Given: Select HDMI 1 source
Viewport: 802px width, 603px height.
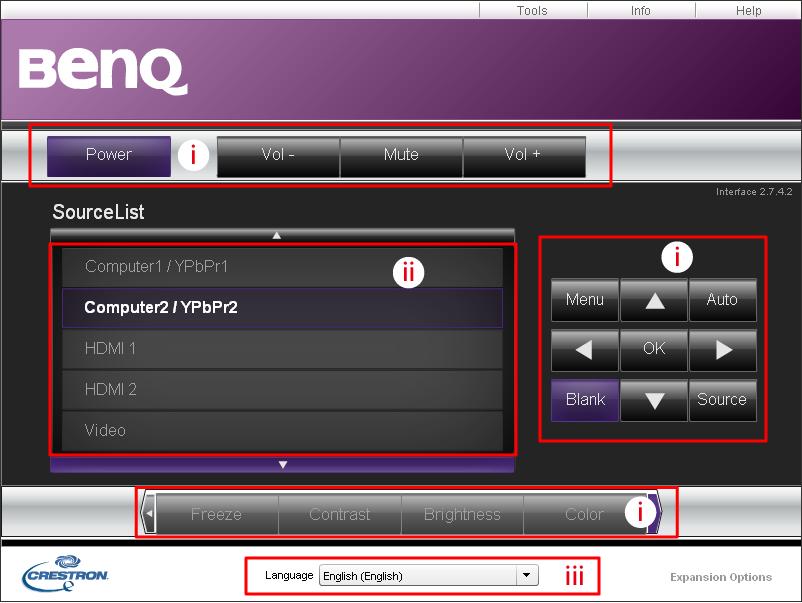Looking at the screenshot, I should tap(282, 349).
